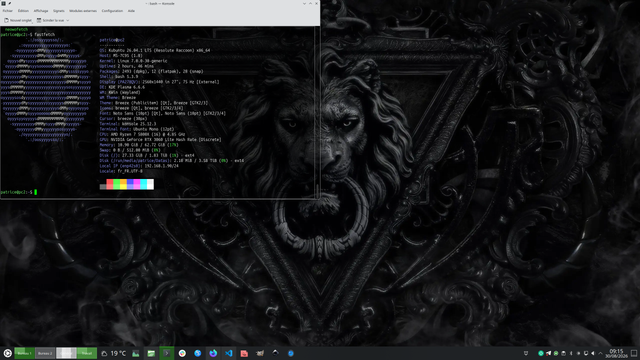The image size is (640, 360).
Task: Open the Aide menu
Action: coord(131,11)
